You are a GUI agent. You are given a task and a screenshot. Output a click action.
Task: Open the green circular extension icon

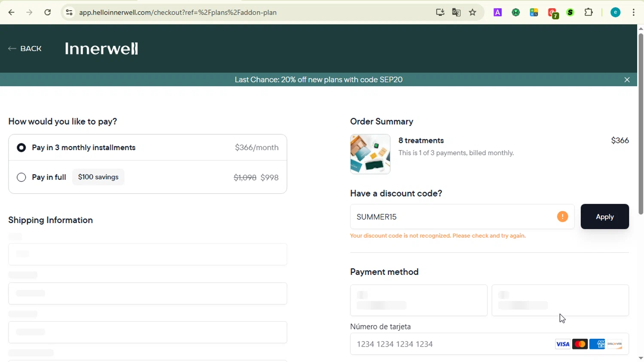pyautogui.click(x=516, y=12)
